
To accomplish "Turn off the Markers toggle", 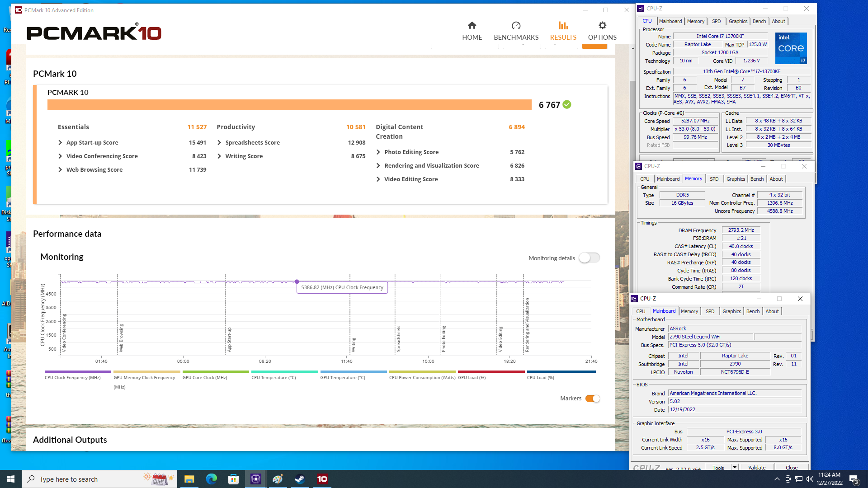I will [x=592, y=399].
